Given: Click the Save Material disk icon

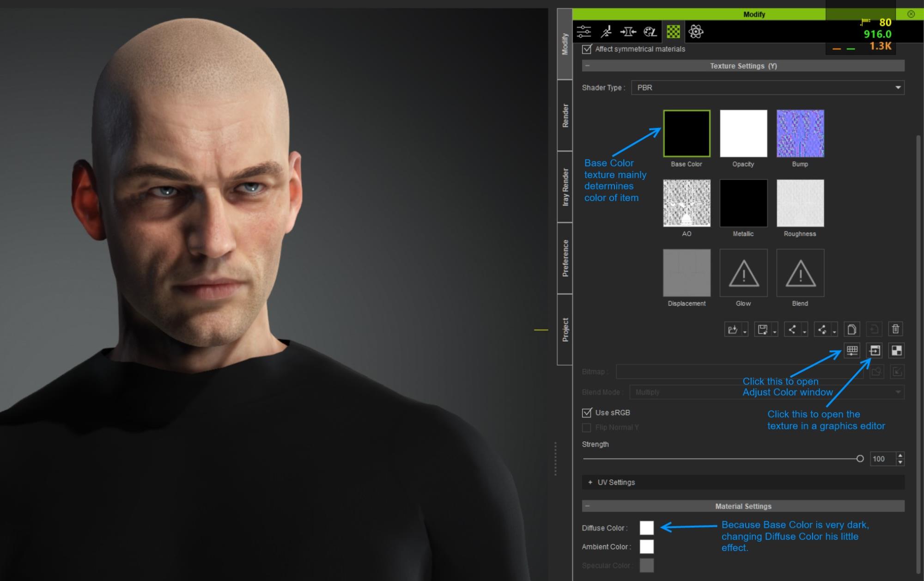Looking at the screenshot, I should (x=763, y=329).
